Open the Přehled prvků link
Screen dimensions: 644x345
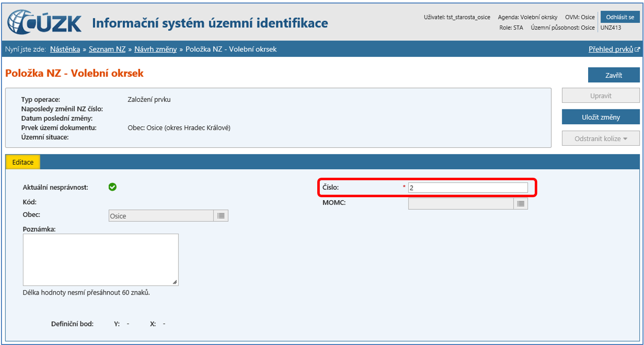click(611, 49)
